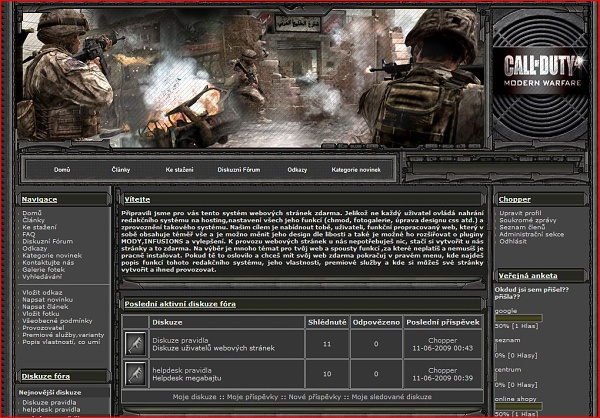The height and width of the screenshot is (418, 600).
Task: Open the Všeobecné podmínky link
Action: click(x=57, y=321)
